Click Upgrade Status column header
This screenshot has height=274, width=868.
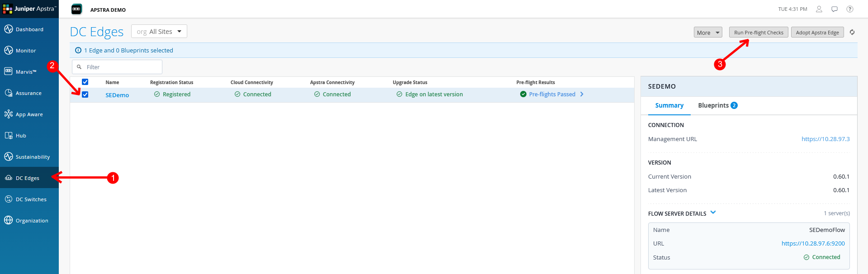click(x=410, y=82)
